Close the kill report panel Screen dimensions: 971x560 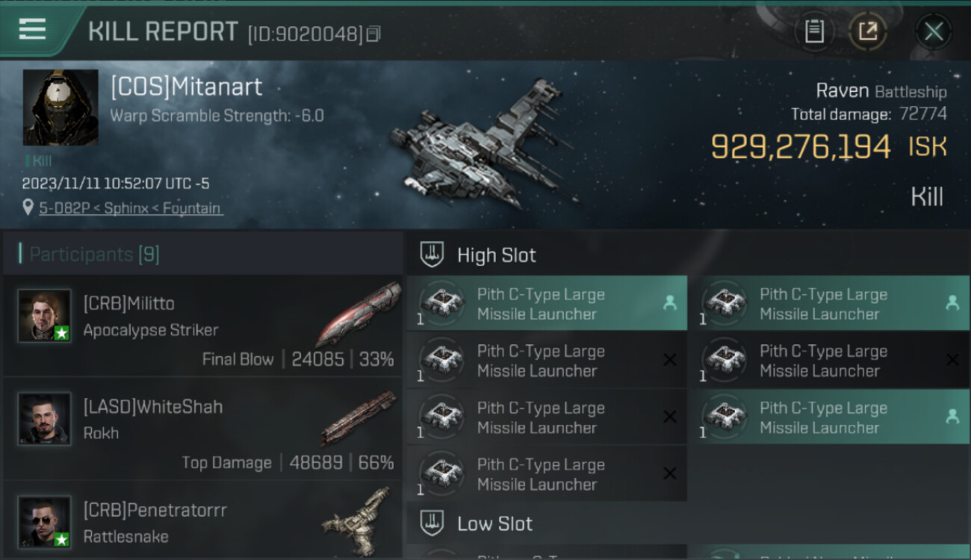click(934, 31)
